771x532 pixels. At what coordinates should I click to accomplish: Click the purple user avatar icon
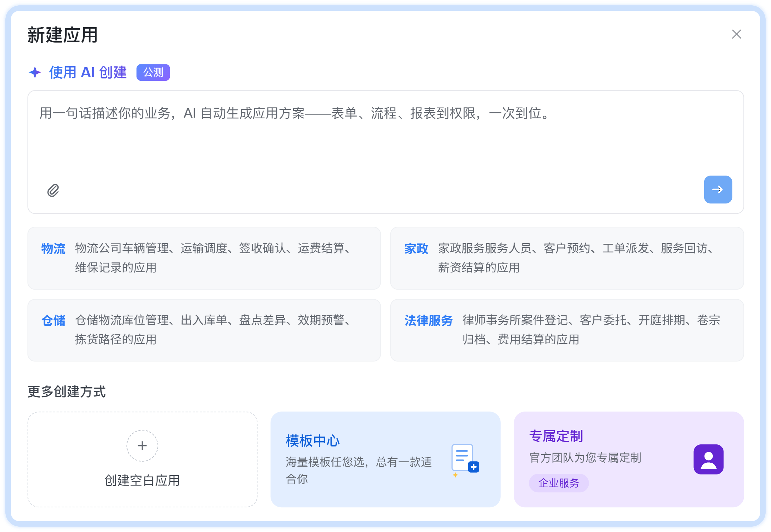708,459
